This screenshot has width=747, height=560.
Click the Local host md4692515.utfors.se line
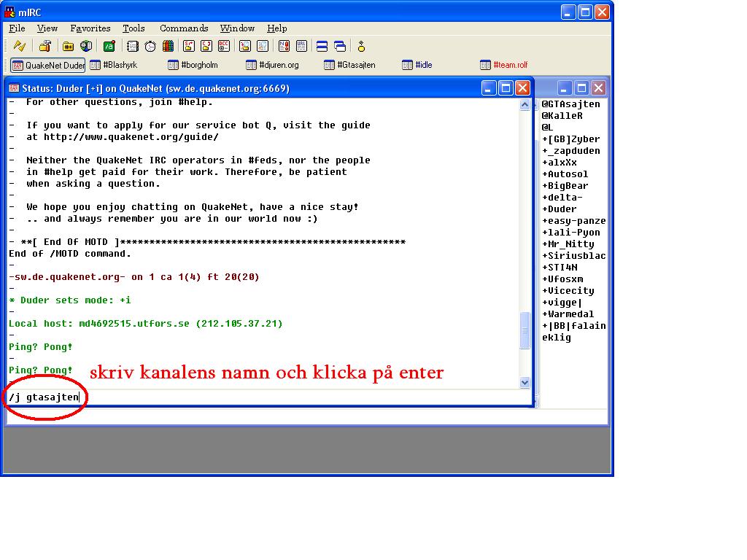(x=146, y=324)
